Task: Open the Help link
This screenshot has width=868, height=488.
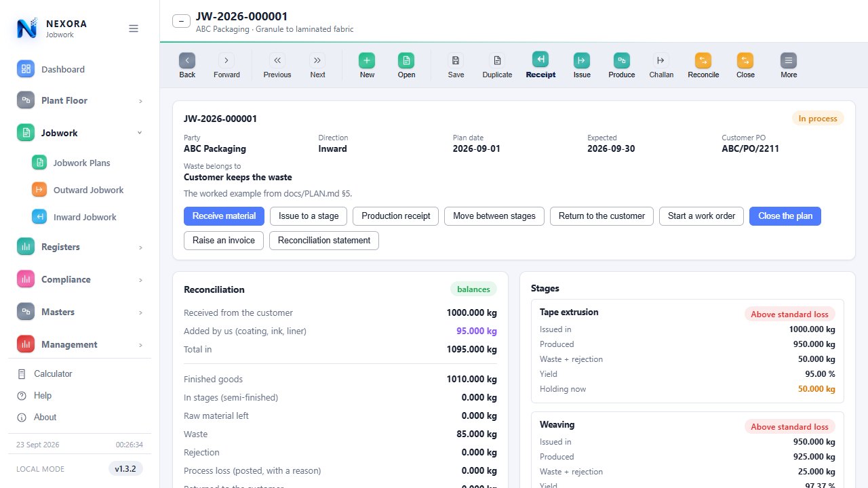Action: (43, 396)
